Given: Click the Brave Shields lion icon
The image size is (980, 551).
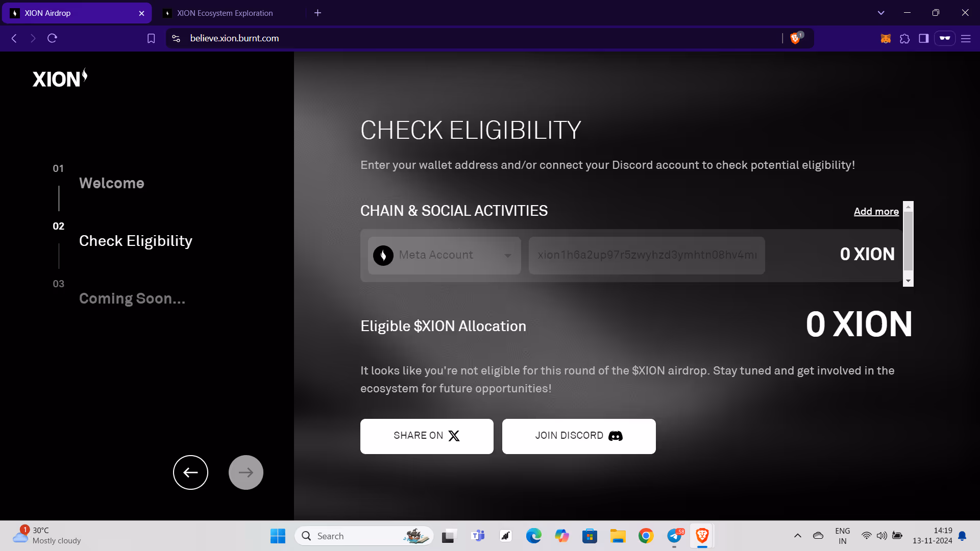Looking at the screenshot, I should point(795,38).
